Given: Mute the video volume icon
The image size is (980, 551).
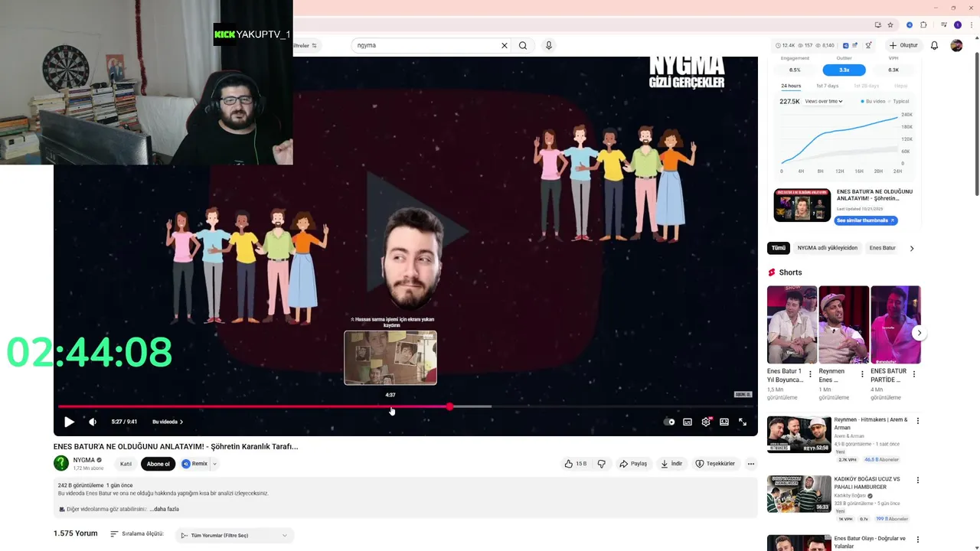Looking at the screenshot, I should (93, 422).
